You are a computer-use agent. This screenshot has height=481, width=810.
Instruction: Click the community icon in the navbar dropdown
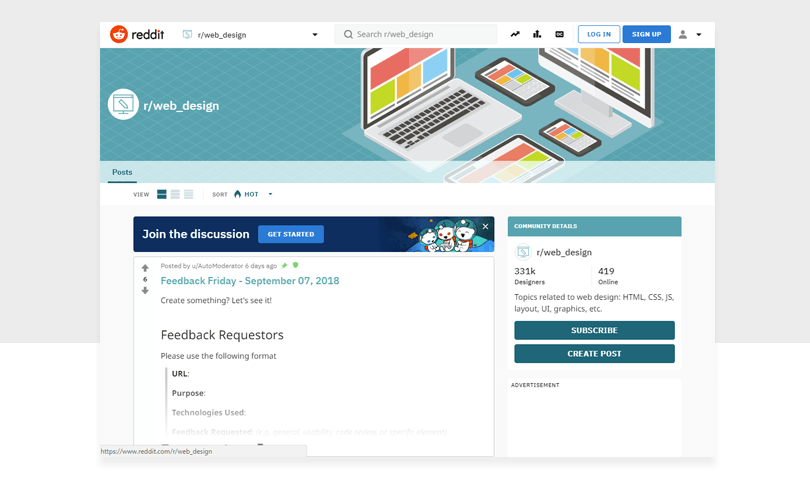[187, 34]
